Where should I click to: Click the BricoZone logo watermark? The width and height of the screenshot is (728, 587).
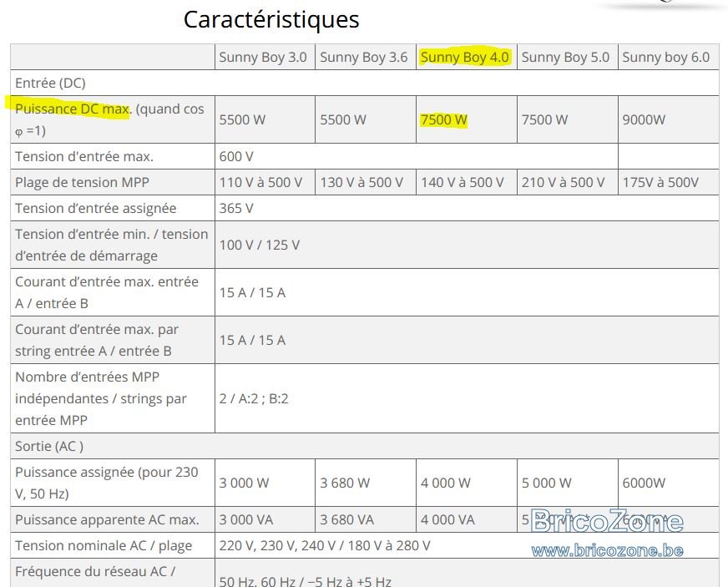point(607,520)
